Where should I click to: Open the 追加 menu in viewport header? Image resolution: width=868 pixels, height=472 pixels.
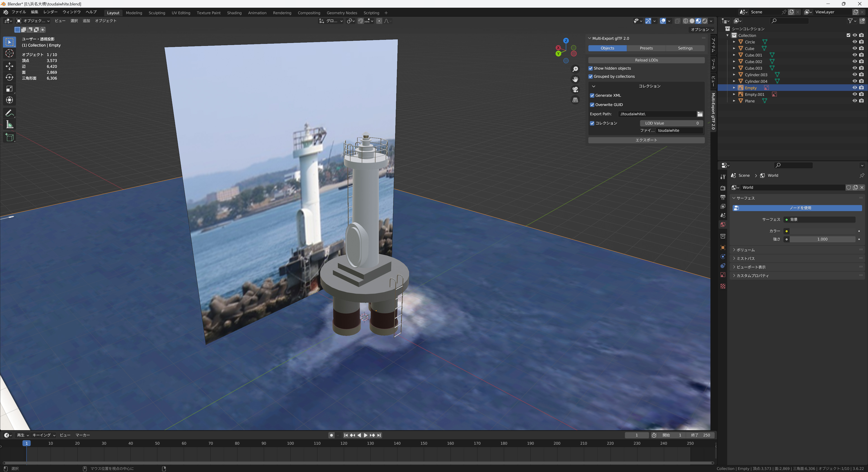tap(86, 21)
